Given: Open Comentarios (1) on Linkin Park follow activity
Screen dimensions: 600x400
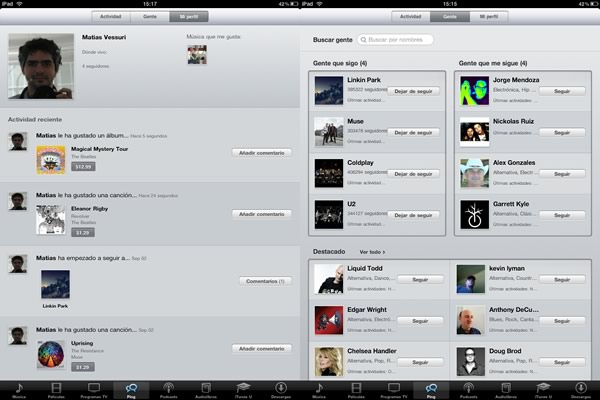Looking at the screenshot, I should (265, 281).
